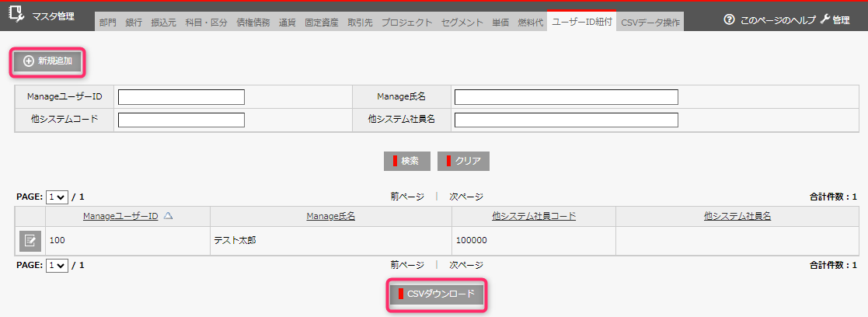868x317 pixels.
Task: Click the 管理 wrench icon
Action: [x=825, y=20]
